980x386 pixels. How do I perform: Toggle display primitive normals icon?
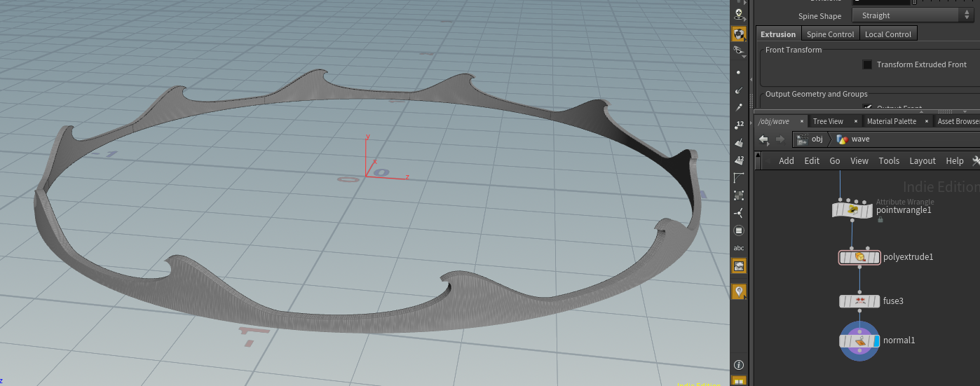[739, 143]
